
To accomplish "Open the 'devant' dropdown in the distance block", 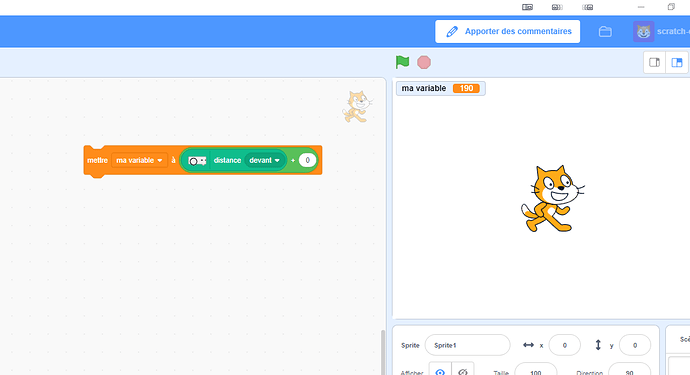I will (264, 160).
